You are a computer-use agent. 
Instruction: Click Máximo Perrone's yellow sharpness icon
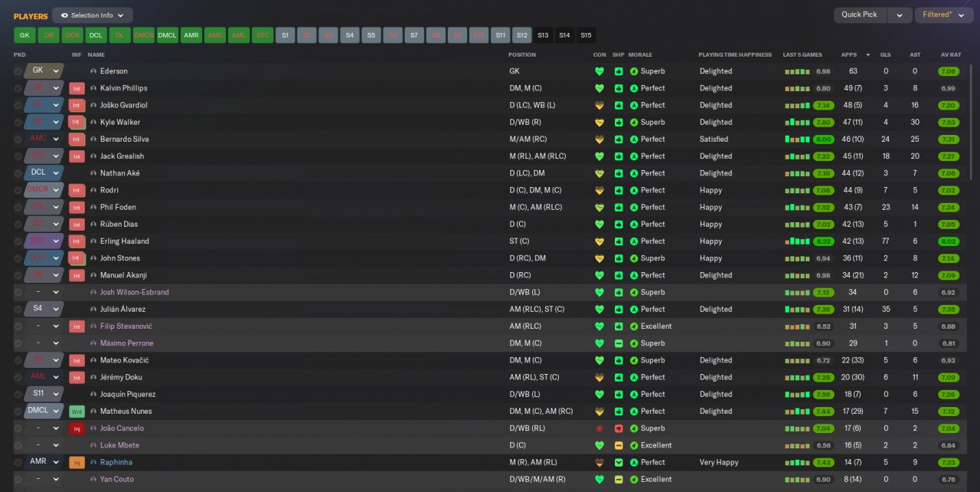click(x=619, y=343)
